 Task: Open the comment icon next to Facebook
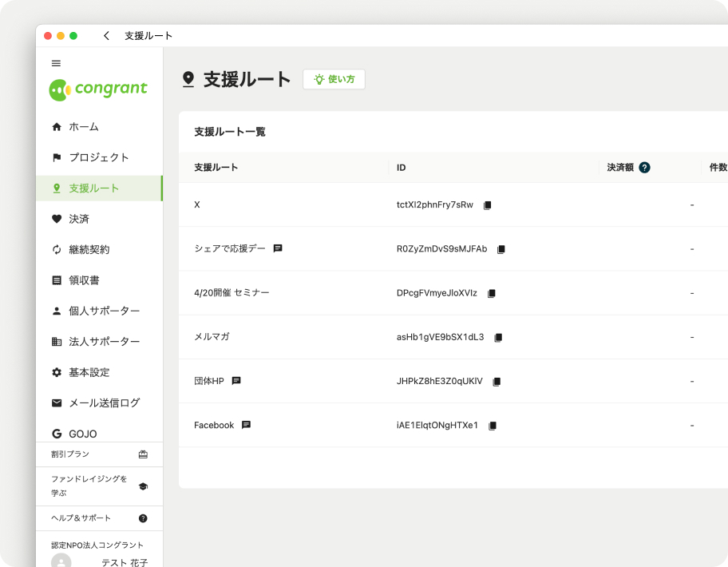246,425
